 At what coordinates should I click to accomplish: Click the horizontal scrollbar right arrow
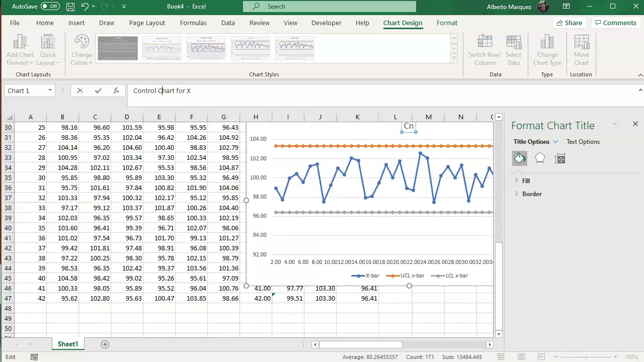[x=490, y=344]
